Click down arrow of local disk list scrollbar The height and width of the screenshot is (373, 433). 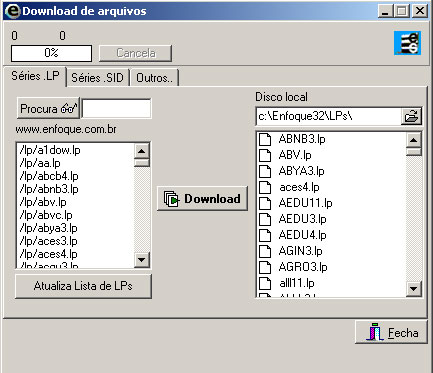click(414, 289)
